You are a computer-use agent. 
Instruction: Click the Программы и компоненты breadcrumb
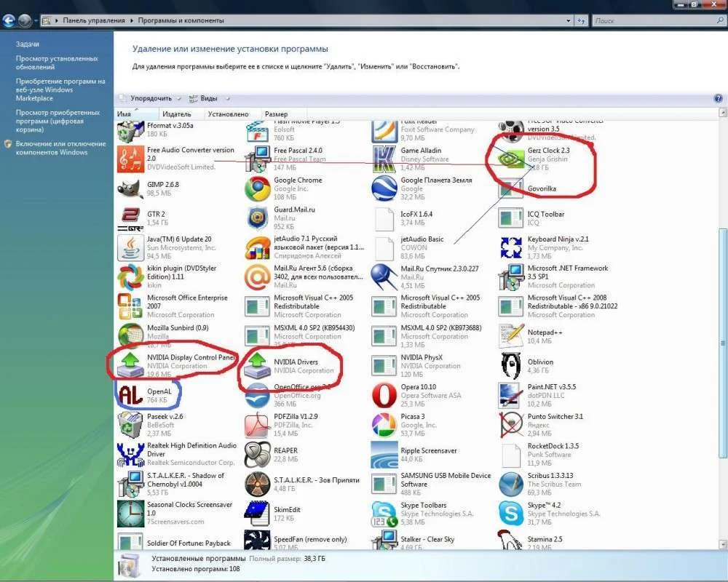point(181,20)
